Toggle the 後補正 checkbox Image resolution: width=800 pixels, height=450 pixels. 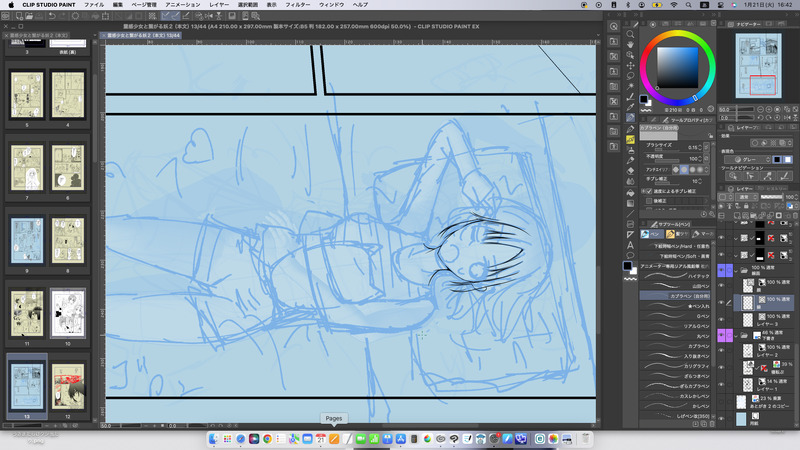[x=649, y=201]
